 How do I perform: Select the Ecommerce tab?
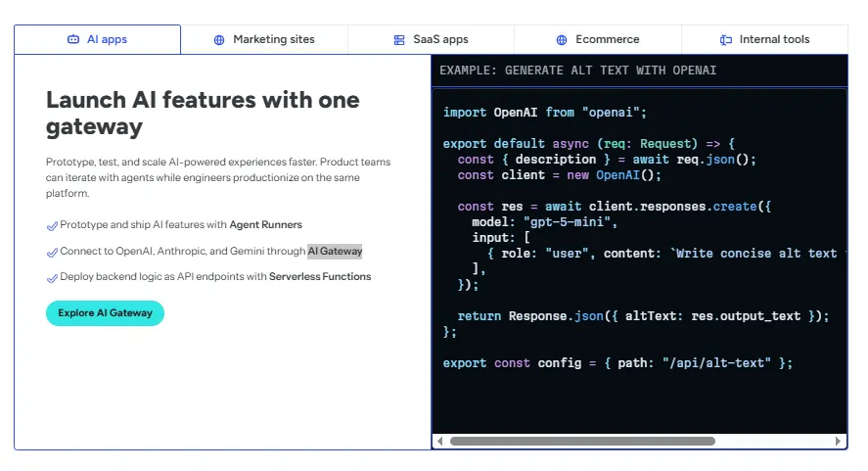[x=597, y=39]
